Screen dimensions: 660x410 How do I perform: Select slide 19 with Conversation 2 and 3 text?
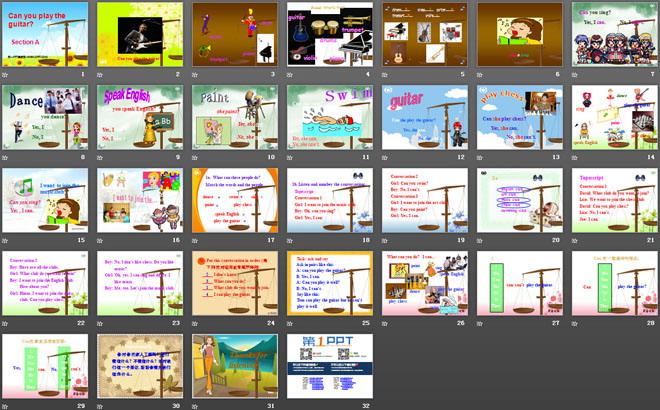[425, 200]
